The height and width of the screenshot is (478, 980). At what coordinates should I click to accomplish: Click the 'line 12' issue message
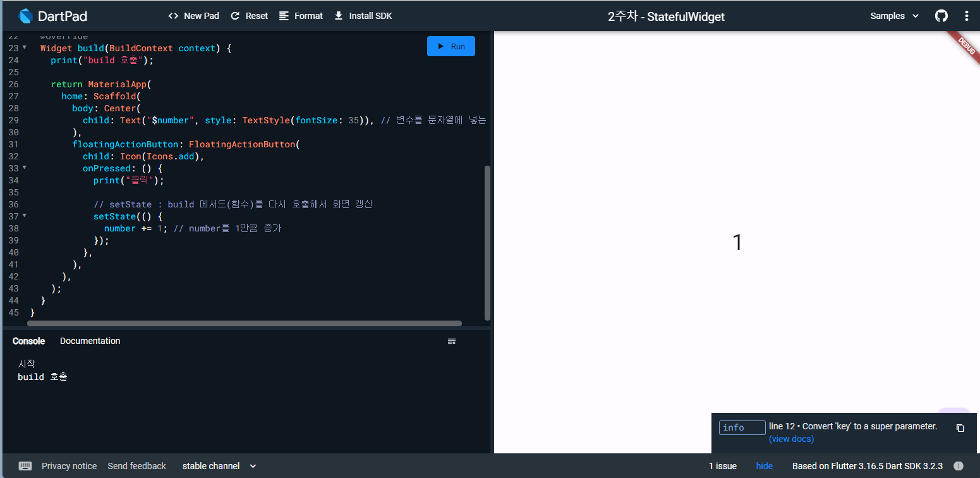pyautogui.click(x=853, y=427)
